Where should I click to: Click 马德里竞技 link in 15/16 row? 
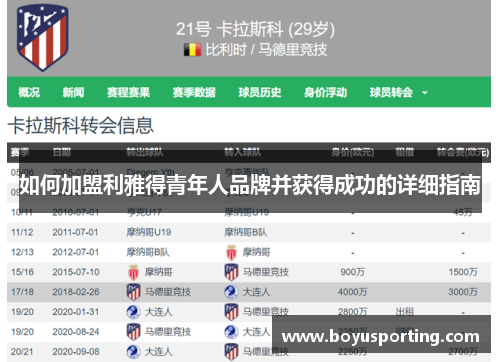tap(265, 272)
